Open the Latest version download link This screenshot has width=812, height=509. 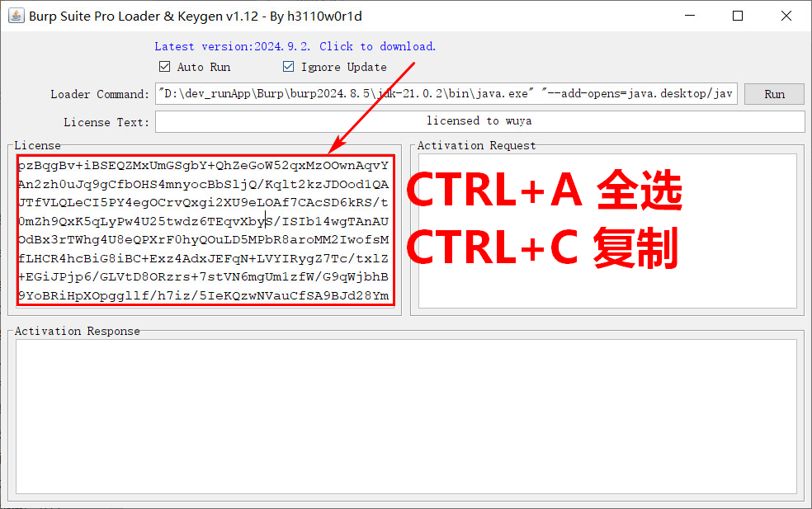pyautogui.click(x=295, y=46)
